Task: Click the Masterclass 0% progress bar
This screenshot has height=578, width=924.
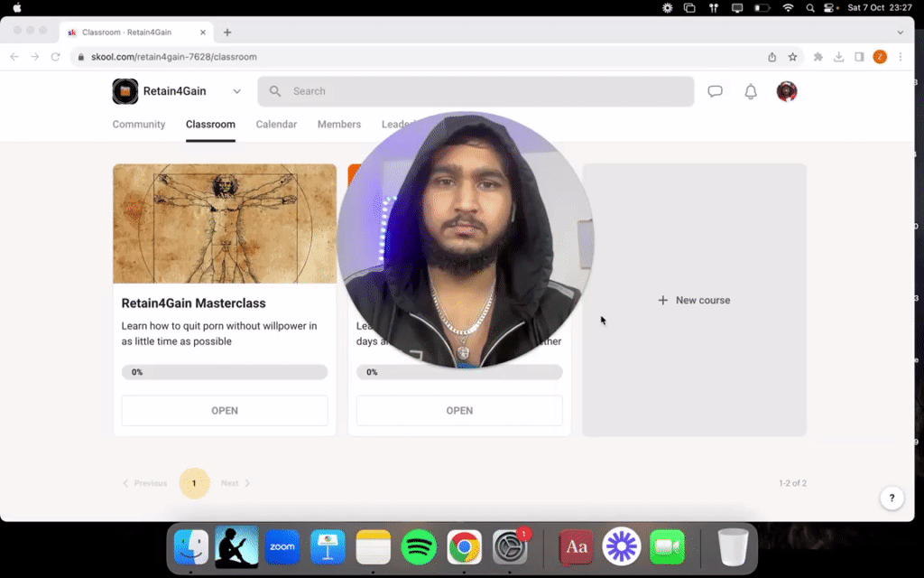Action: tap(225, 372)
